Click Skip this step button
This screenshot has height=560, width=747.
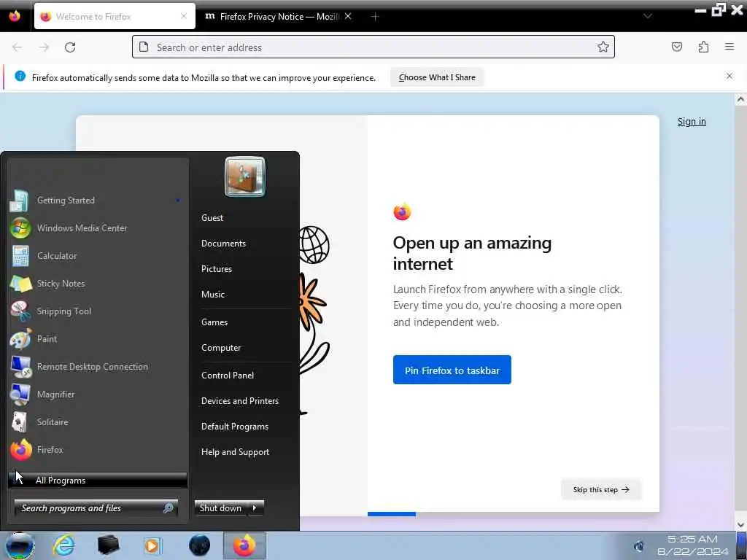[x=601, y=489]
